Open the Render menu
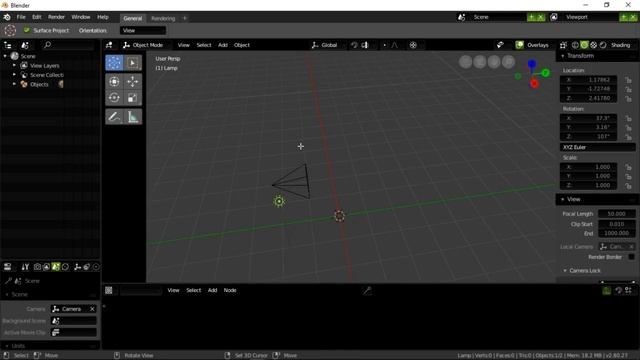640x360 pixels. tap(56, 17)
